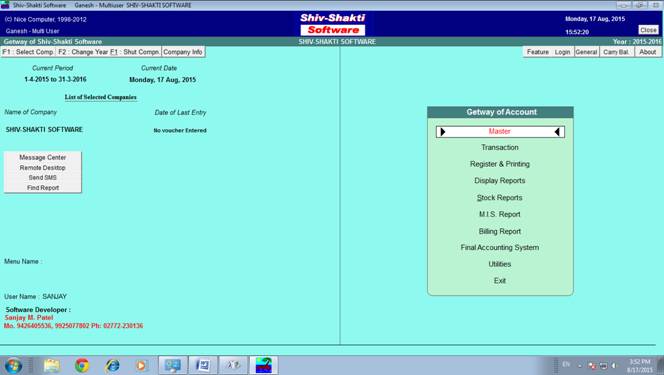664x375 pixels.
Task: Open the Transaction menu item
Action: coord(500,147)
